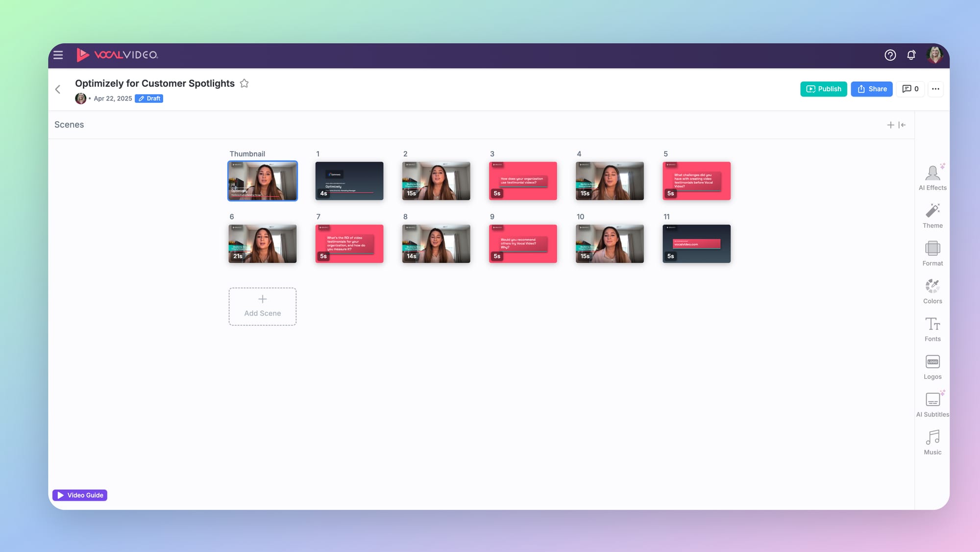Open the hamburger navigation menu
Screen dimensions: 980x552
(x=58, y=55)
